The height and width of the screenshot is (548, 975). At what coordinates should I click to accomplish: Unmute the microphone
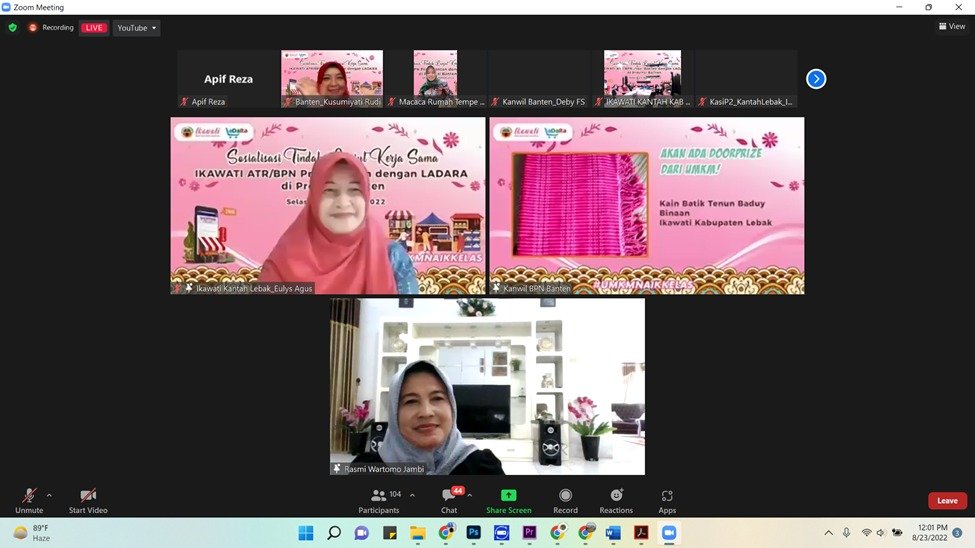click(x=29, y=496)
